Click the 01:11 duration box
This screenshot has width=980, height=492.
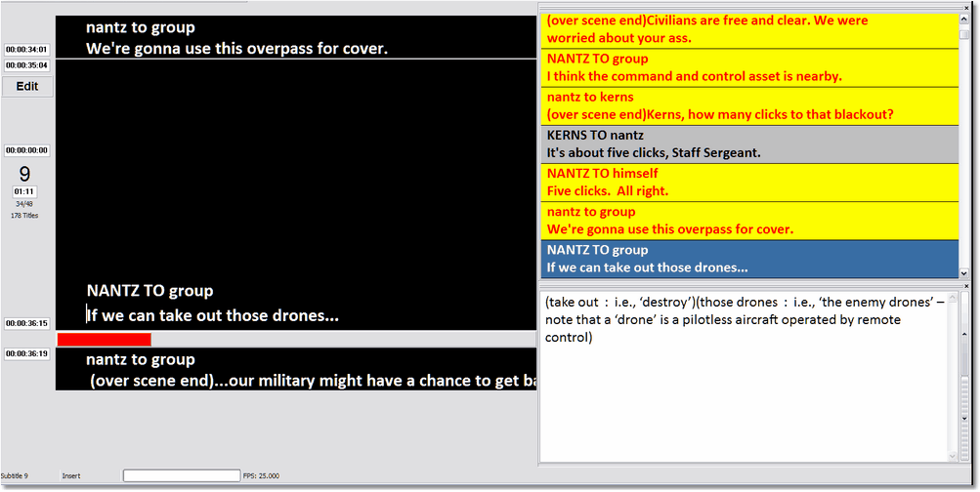[x=24, y=191]
